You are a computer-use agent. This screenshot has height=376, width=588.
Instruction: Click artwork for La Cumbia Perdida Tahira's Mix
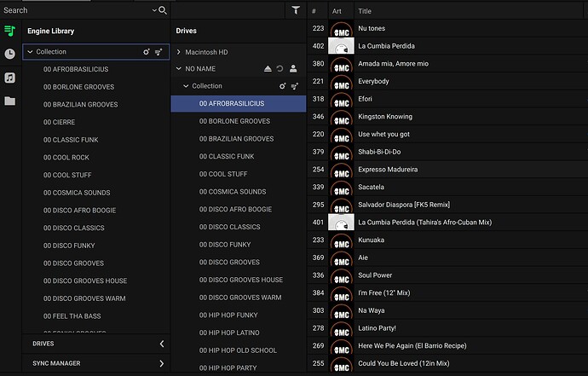coord(341,223)
